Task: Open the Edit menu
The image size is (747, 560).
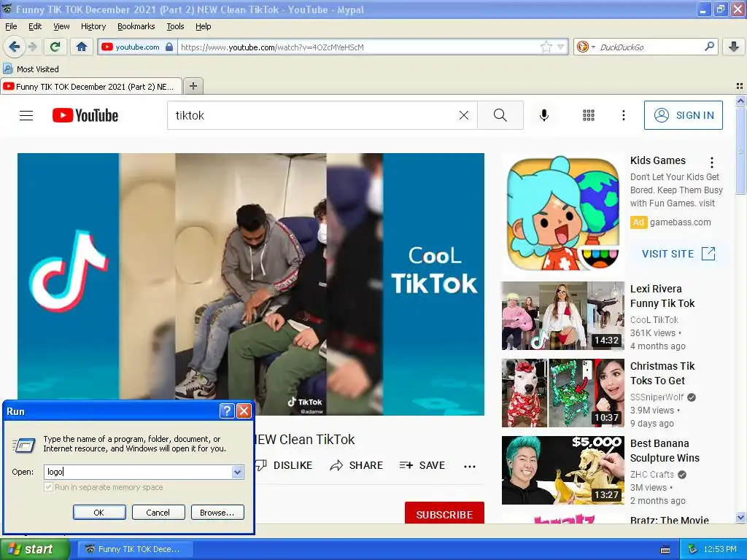Action: click(35, 26)
